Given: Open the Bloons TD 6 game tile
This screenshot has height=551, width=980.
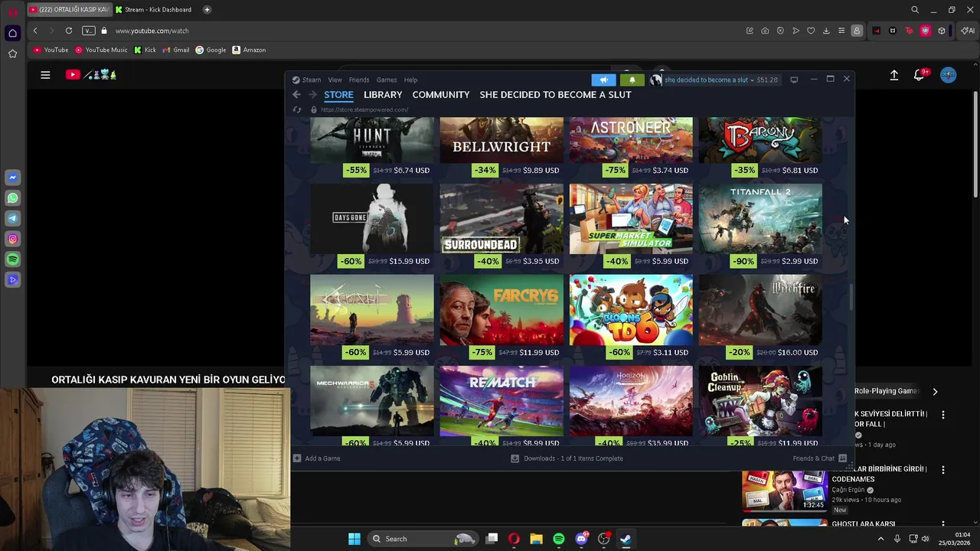Looking at the screenshot, I should (631, 309).
